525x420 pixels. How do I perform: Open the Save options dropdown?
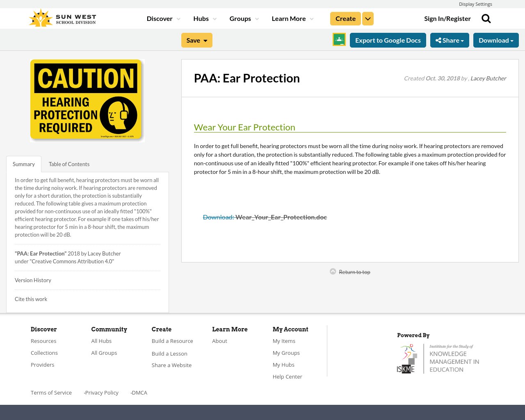tap(196, 40)
